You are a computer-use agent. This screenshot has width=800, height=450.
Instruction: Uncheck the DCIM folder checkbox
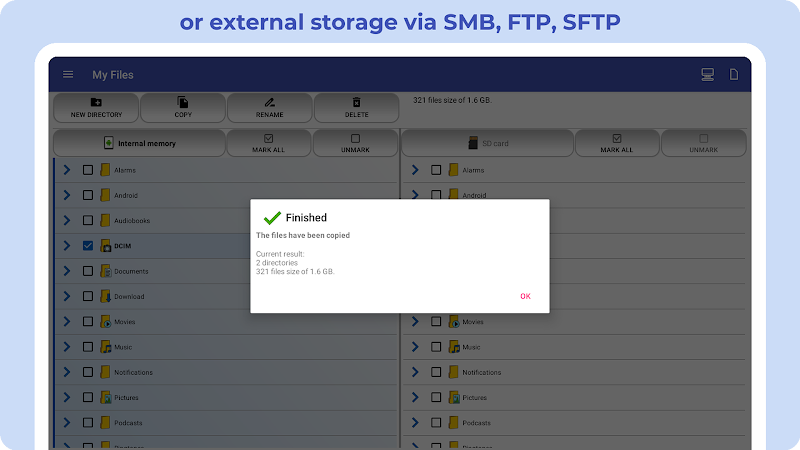pyautogui.click(x=88, y=245)
